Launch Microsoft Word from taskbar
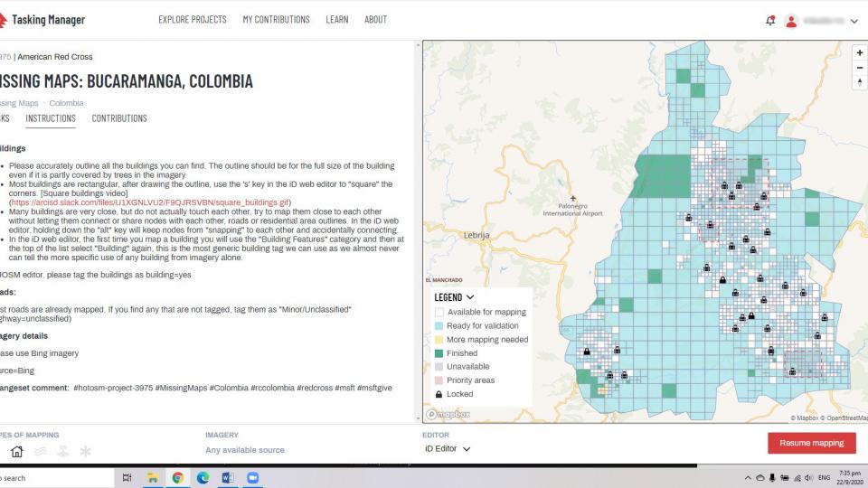 (x=227, y=477)
